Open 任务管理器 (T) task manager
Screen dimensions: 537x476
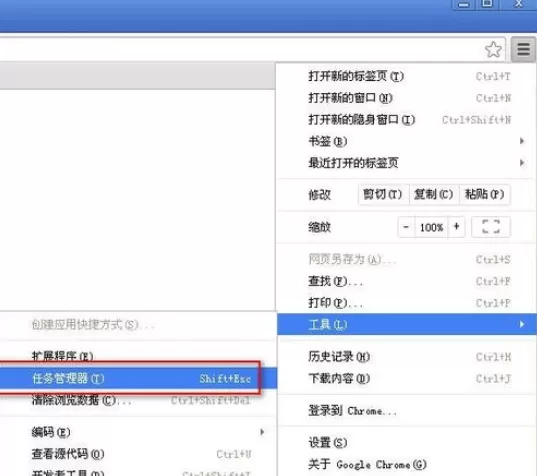[138, 378]
